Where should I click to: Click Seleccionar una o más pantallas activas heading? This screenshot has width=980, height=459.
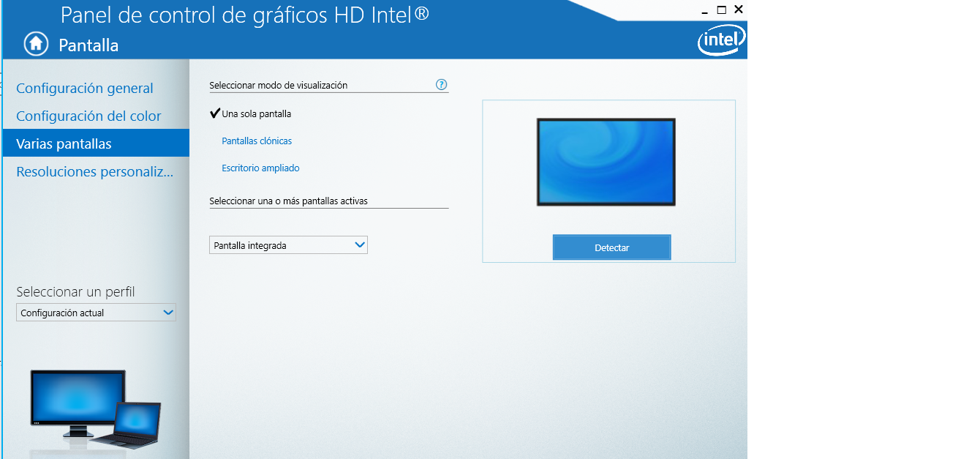288,200
